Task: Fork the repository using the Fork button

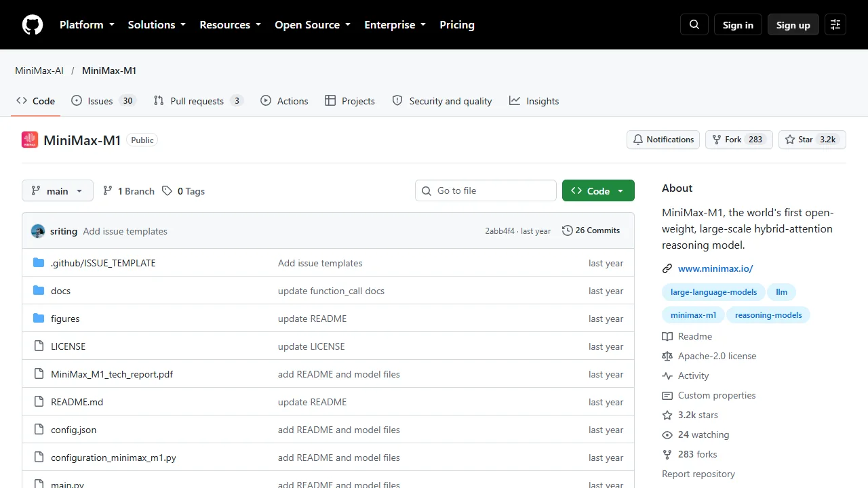Action: coord(739,140)
